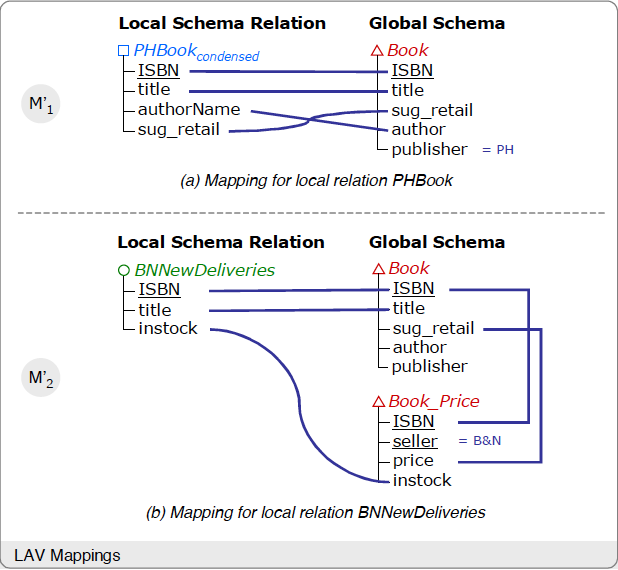Select title under PHBook condensed

pyautogui.click(x=154, y=89)
